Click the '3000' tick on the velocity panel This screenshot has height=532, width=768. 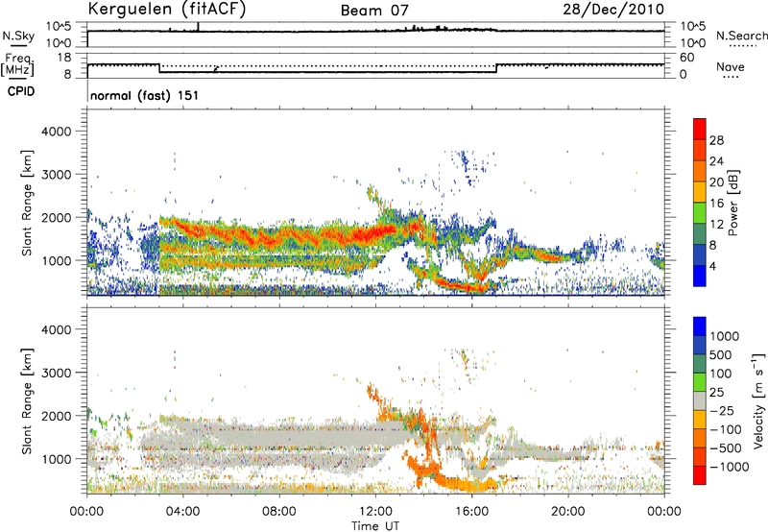[57, 373]
